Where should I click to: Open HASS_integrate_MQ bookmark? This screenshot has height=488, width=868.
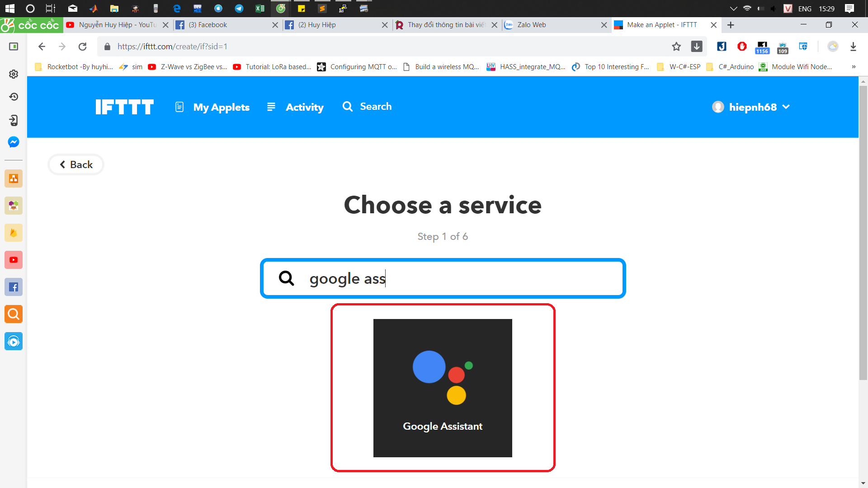point(526,67)
